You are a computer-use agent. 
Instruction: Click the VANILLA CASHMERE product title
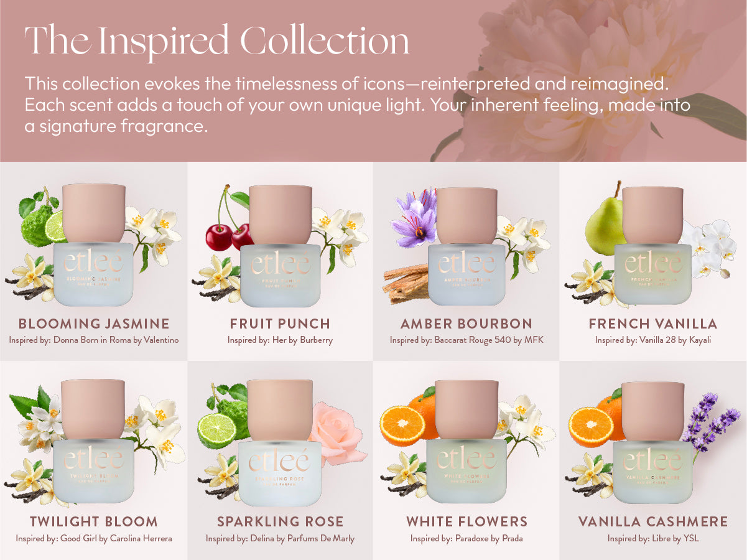click(x=653, y=521)
